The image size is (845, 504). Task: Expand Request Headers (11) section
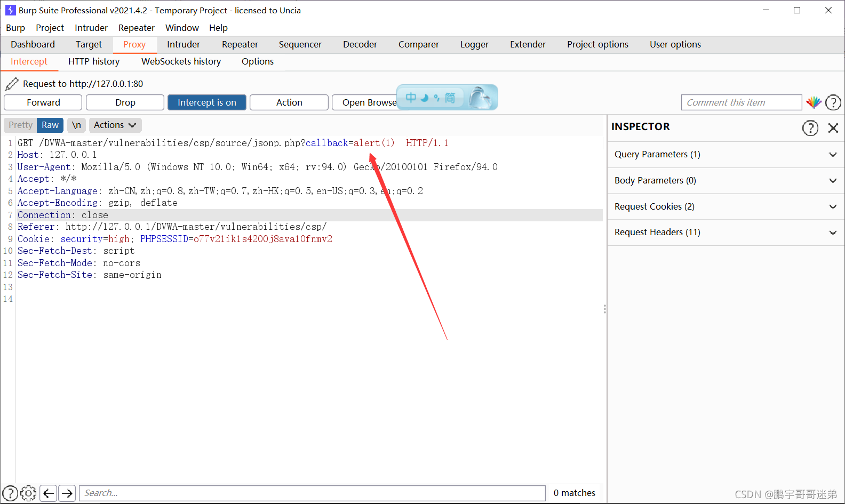click(x=726, y=233)
